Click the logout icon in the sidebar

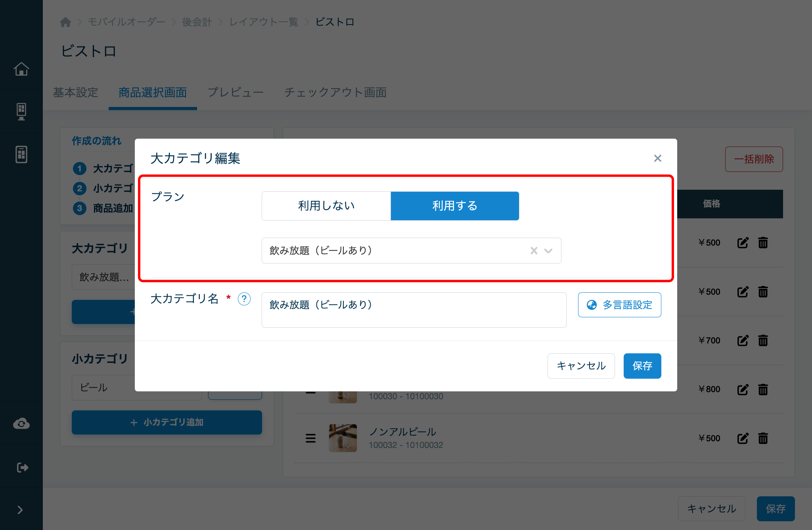[x=23, y=467]
